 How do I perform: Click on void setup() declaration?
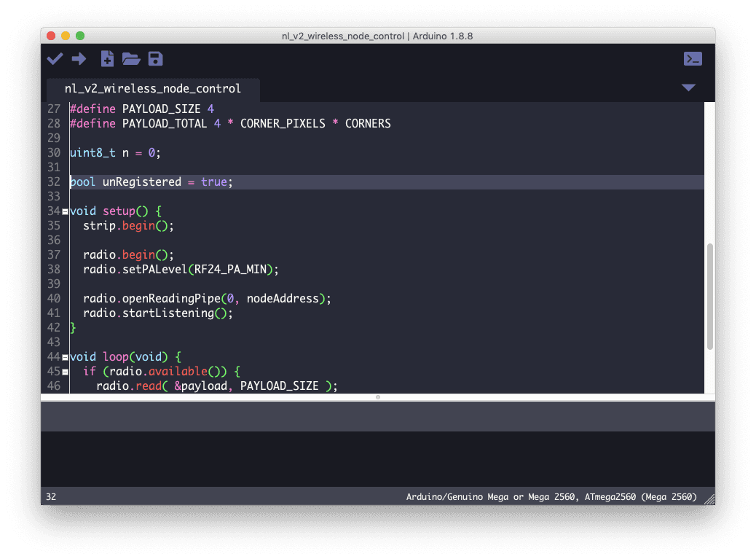109,211
